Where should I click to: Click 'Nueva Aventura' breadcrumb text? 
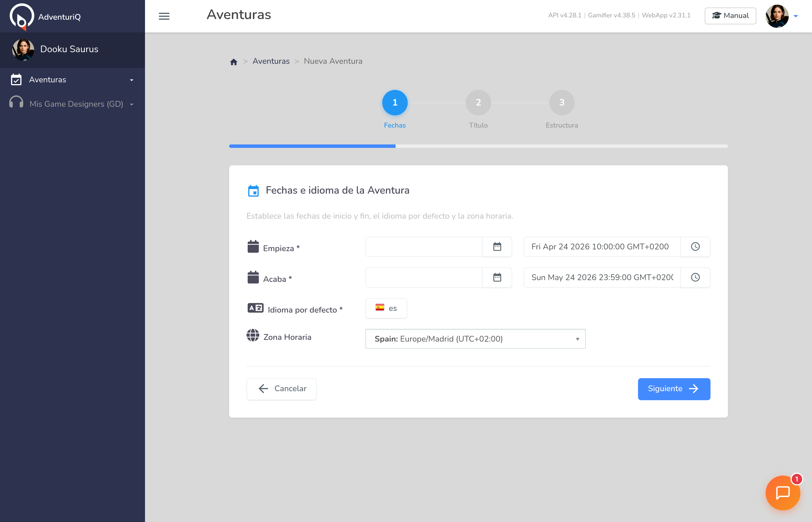click(333, 61)
